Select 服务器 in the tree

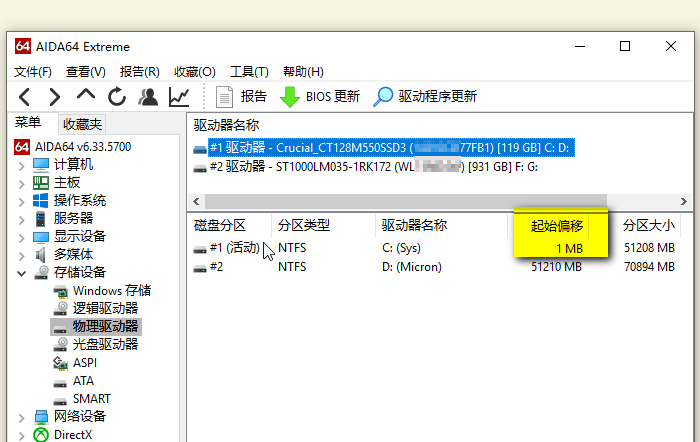73,218
